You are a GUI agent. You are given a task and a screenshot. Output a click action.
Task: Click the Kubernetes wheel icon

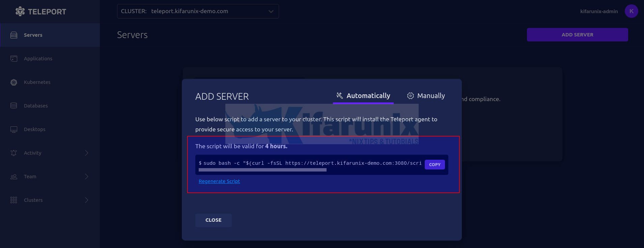pyautogui.click(x=14, y=82)
